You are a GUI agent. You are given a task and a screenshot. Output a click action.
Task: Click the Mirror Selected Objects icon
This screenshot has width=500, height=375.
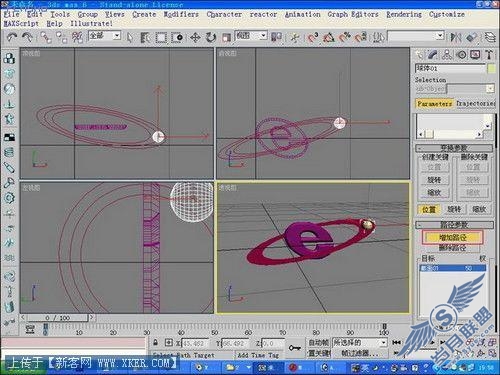point(455,37)
